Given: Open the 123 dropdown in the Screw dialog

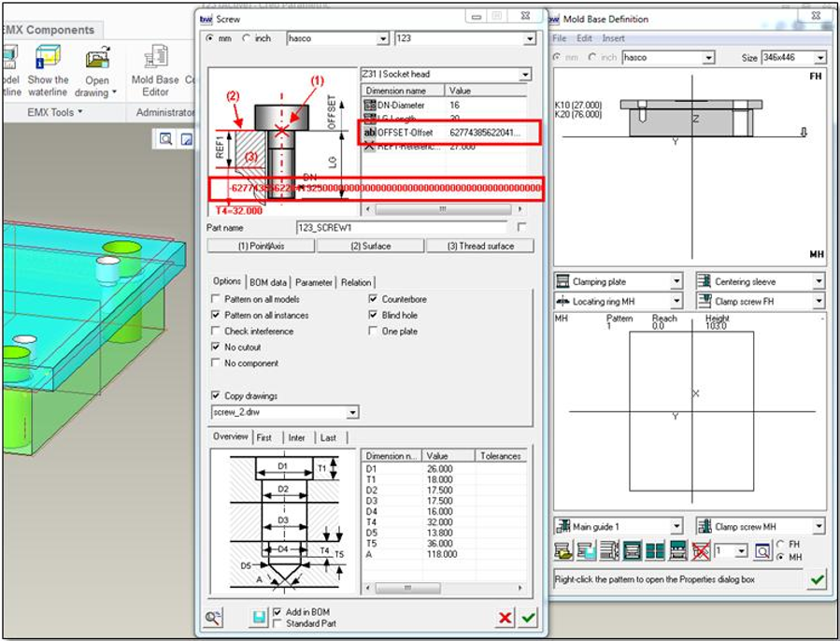Looking at the screenshot, I should (x=529, y=38).
